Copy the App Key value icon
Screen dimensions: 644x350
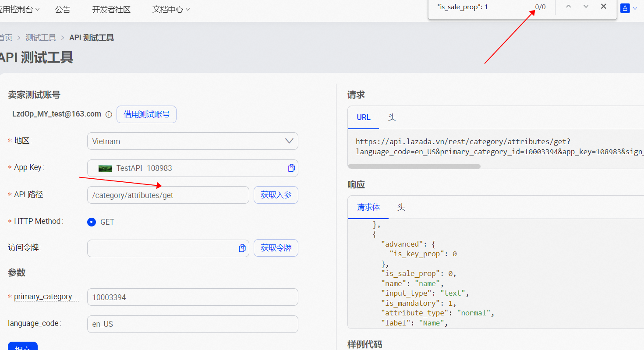pos(291,168)
